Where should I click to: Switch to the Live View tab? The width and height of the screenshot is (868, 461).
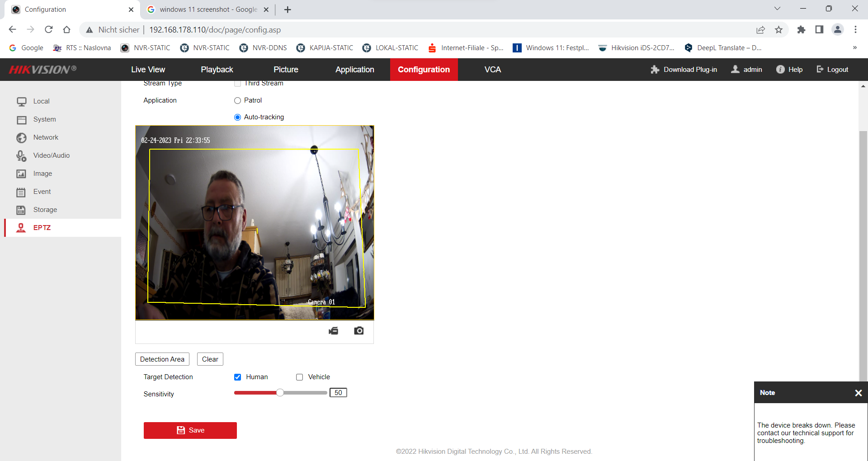(148, 70)
